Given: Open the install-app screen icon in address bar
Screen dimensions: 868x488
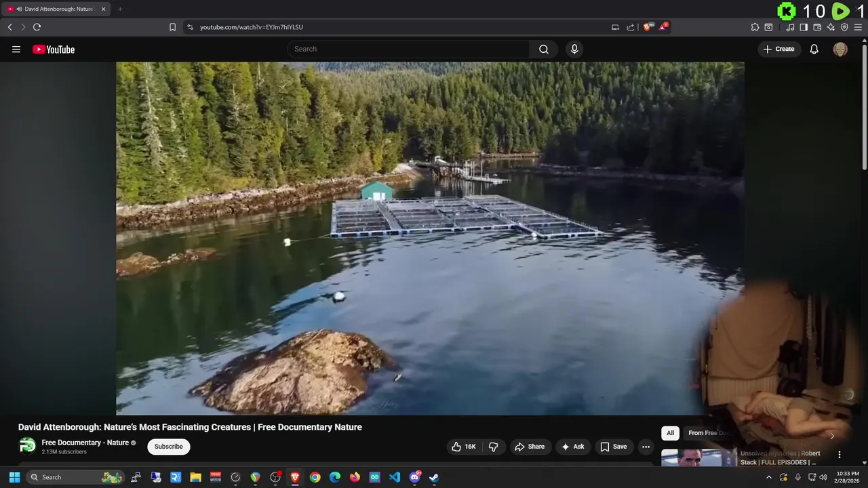Looking at the screenshot, I should point(615,27).
